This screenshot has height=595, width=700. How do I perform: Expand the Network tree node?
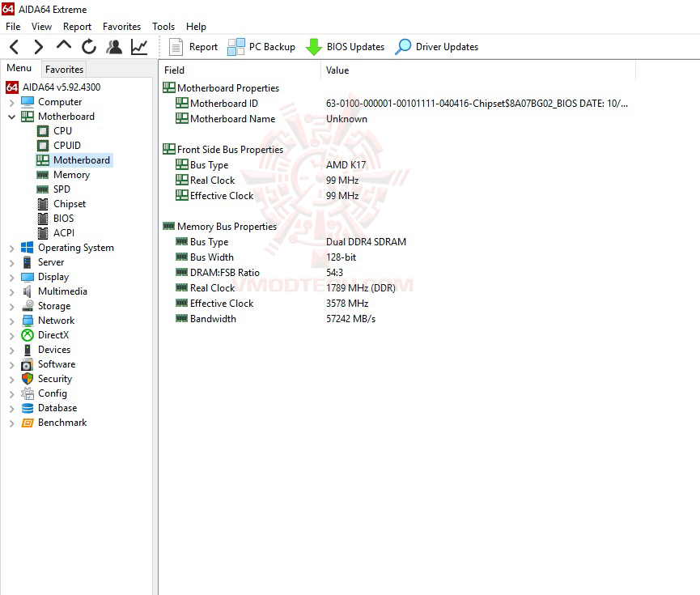coord(12,321)
